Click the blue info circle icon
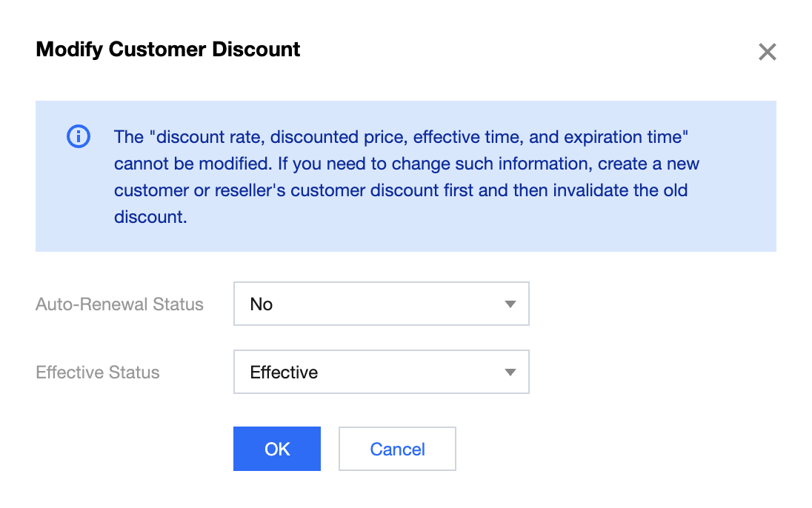The height and width of the screenshot is (508, 812). tap(78, 137)
